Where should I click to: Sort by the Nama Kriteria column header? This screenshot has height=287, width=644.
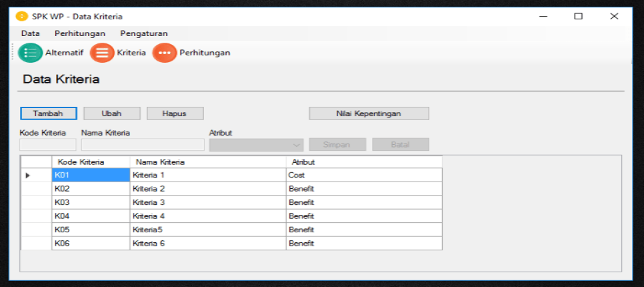[208, 162]
